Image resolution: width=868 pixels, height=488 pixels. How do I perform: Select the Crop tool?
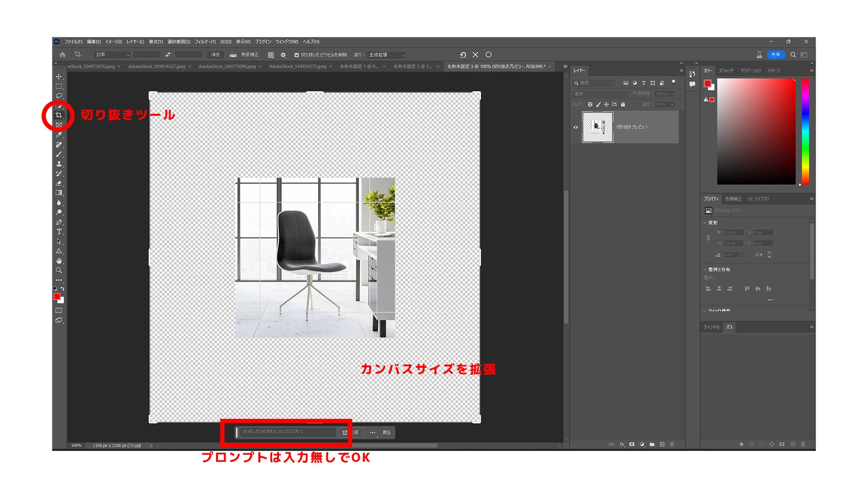59,116
